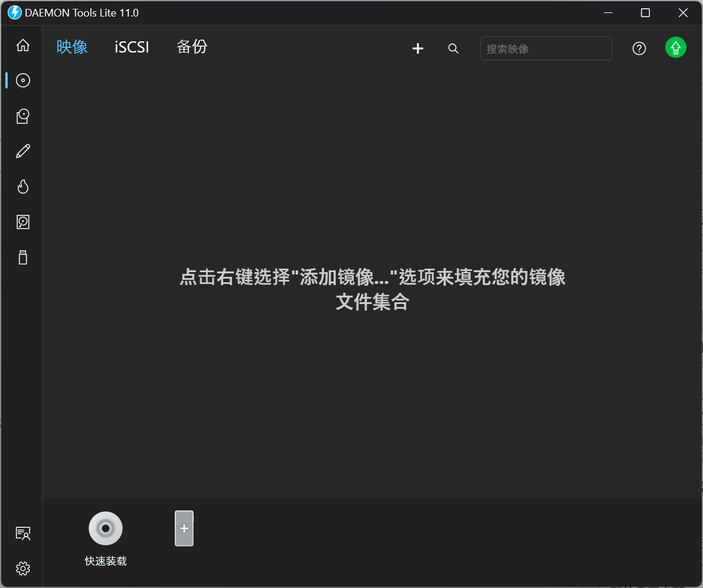Click the DAEMON Tools logo in title bar

tap(14, 12)
